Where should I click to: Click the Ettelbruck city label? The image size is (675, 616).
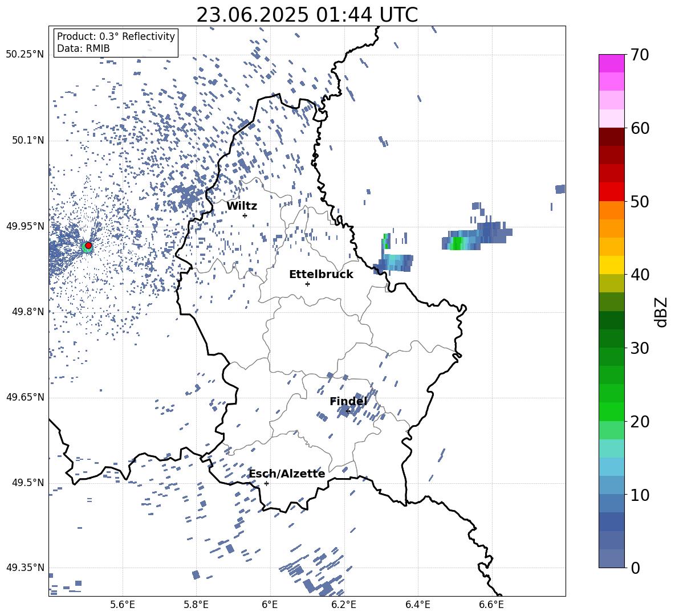tap(321, 275)
